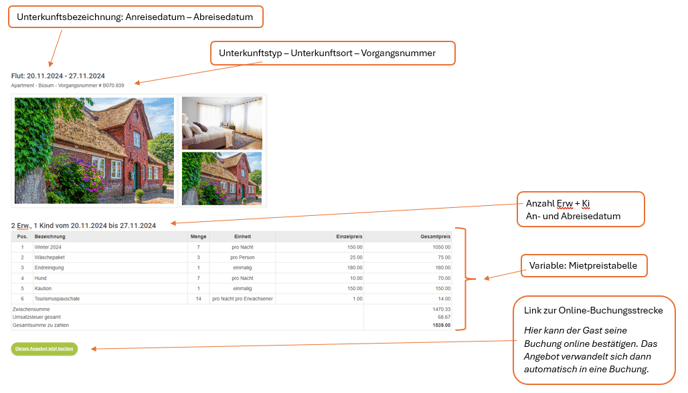This screenshot has width=688, height=393.
Task: Open the small house exterior thumbnail
Action: click(222, 179)
